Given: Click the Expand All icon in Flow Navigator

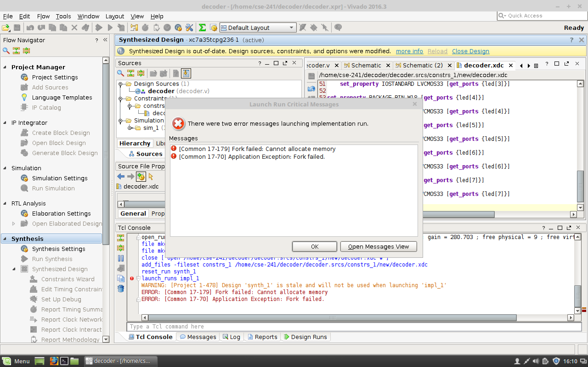Looking at the screenshot, I should 26,51.
